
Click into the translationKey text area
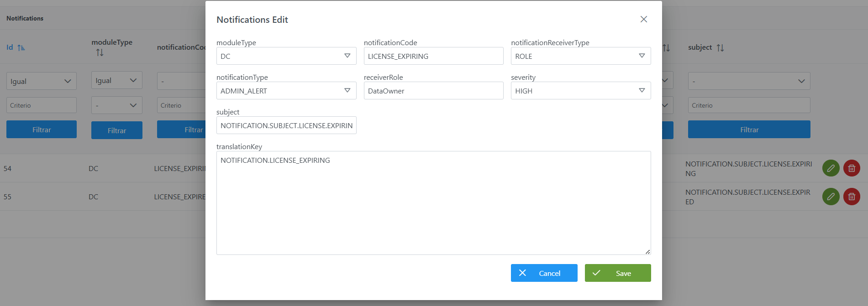click(x=433, y=203)
